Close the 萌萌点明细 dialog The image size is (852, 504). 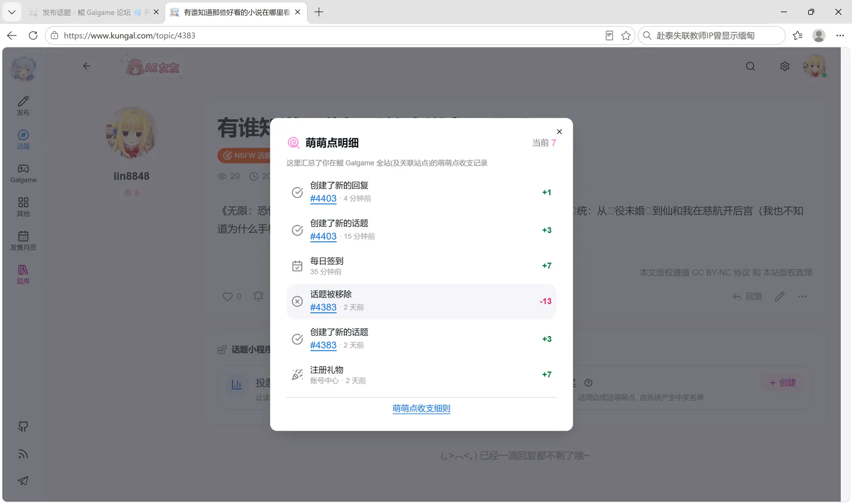click(559, 132)
